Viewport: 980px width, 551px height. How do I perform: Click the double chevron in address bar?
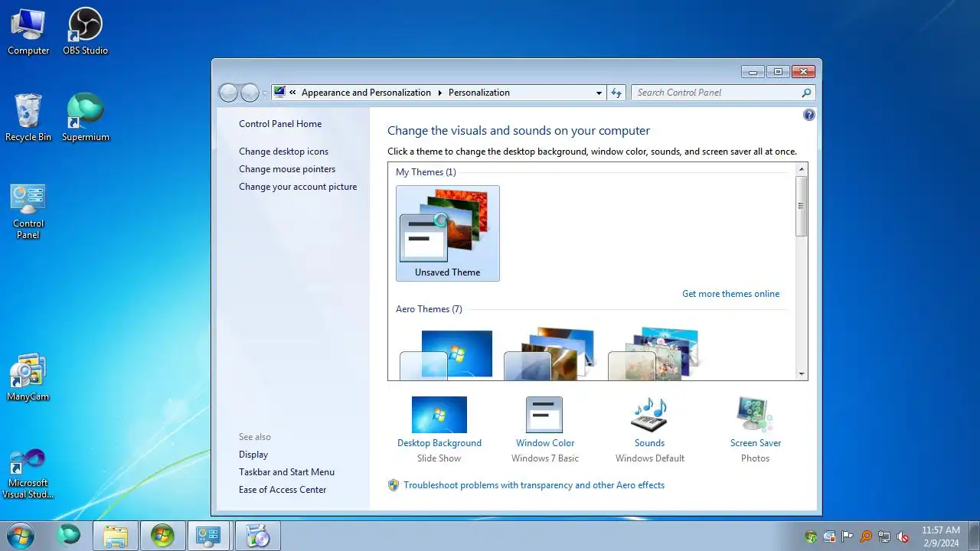tap(292, 93)
